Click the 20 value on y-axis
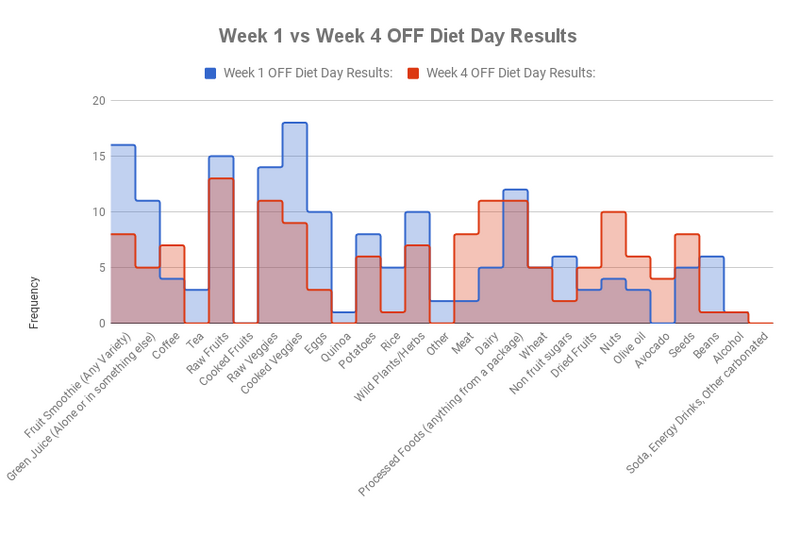The width and height of the screenshot is (800, 535). [x=98, y=101]
